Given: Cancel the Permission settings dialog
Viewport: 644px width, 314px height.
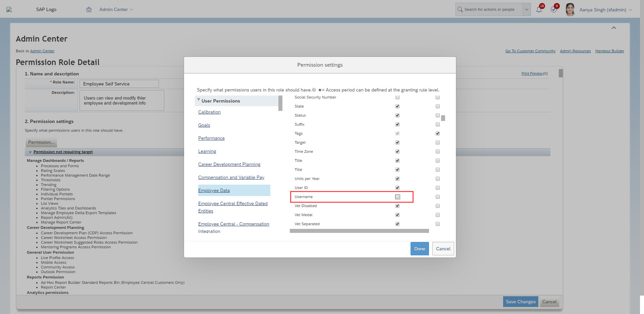Looking at the screenshot, I should (443, 249).
